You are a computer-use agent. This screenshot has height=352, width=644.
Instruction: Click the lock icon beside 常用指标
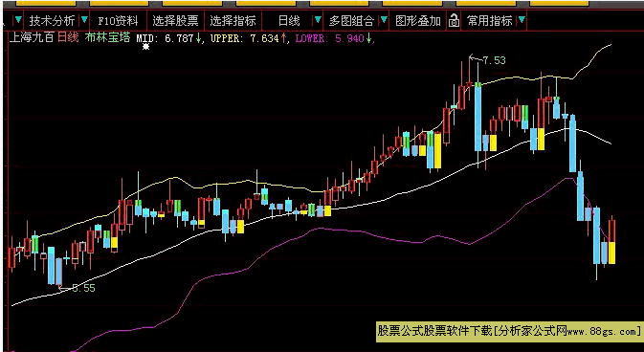454,20
